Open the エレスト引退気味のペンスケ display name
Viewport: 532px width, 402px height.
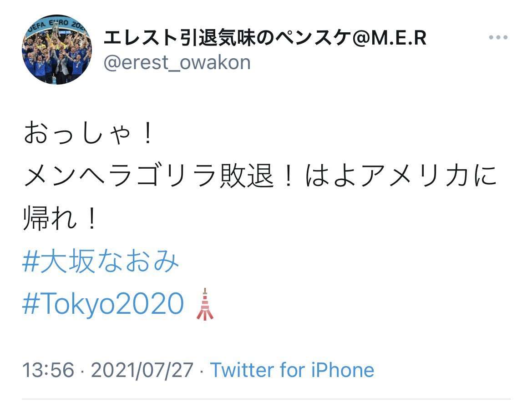point(228,37)
